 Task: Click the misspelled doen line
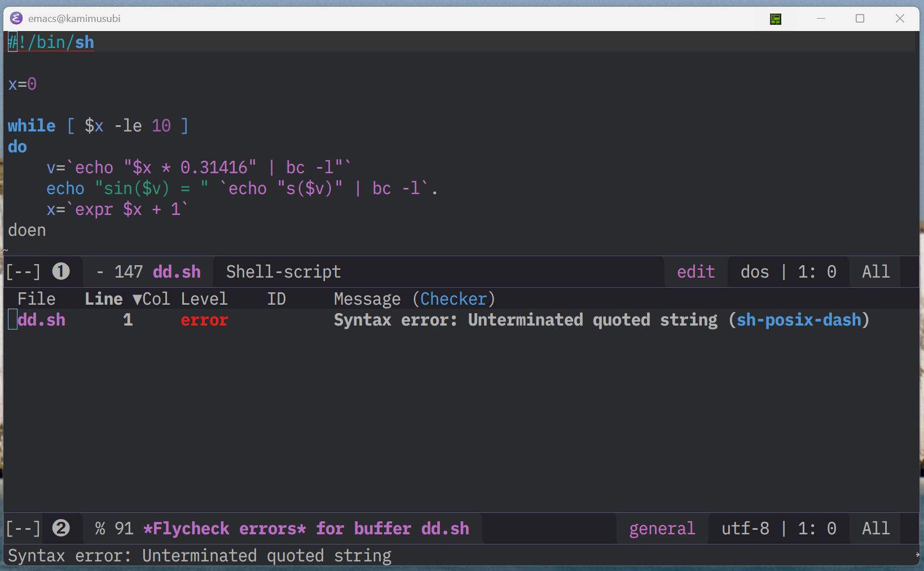[27, 230]
